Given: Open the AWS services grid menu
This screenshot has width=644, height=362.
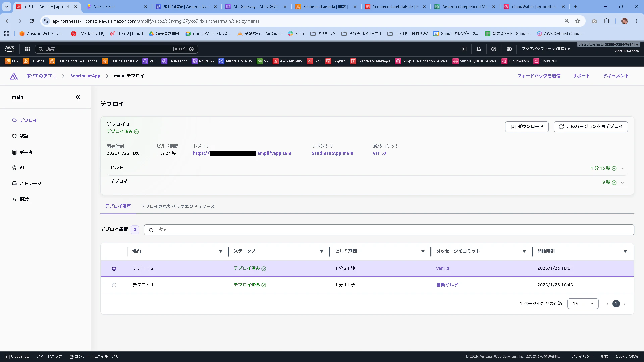Looking at the screenshot, I should point(27,49).
